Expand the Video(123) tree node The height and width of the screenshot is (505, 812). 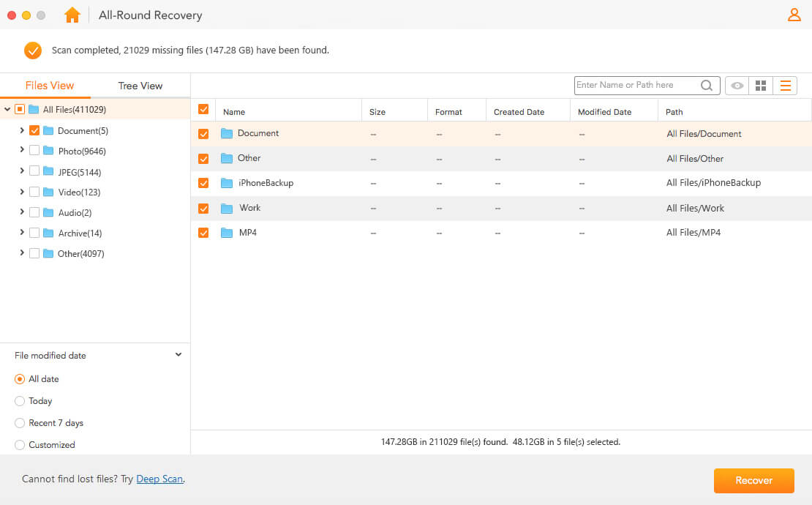[22, 192]
